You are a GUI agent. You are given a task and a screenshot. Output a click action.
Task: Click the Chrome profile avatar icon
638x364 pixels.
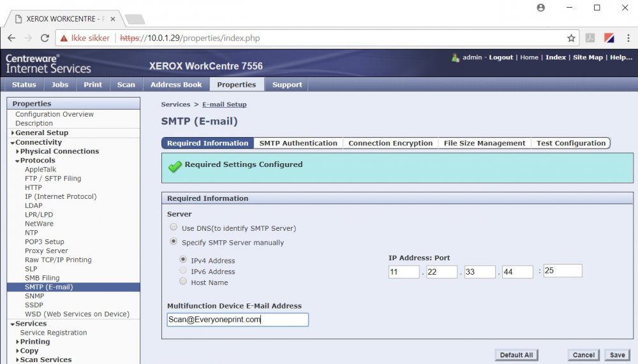pyautogui.click(x=541, y=8)
